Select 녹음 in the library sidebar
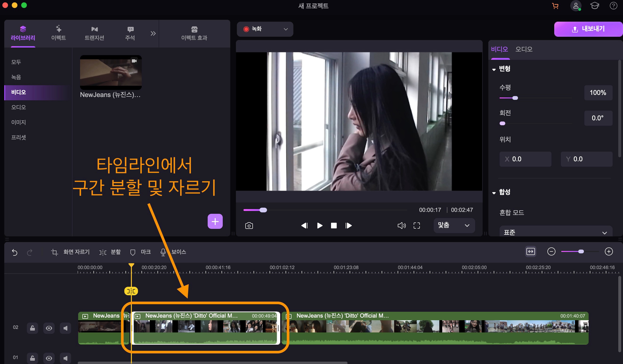 pyautogui.click(x=38, y=77)
